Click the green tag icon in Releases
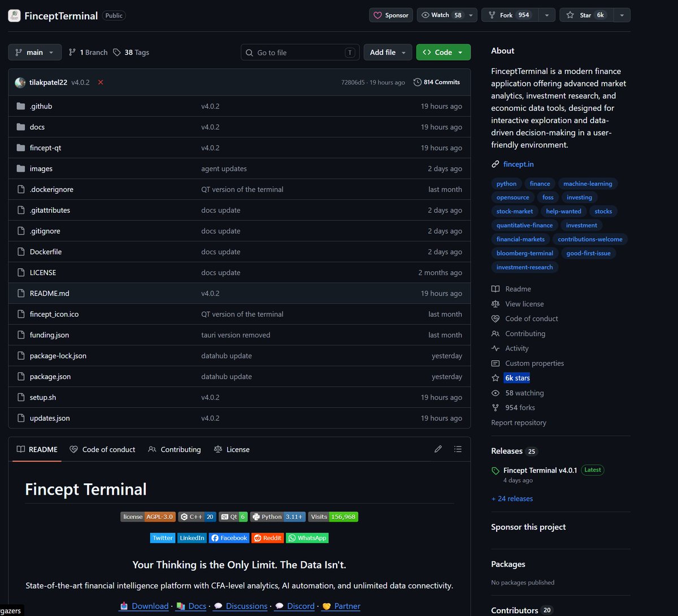 pyautogui.click(x=496, y=471)
